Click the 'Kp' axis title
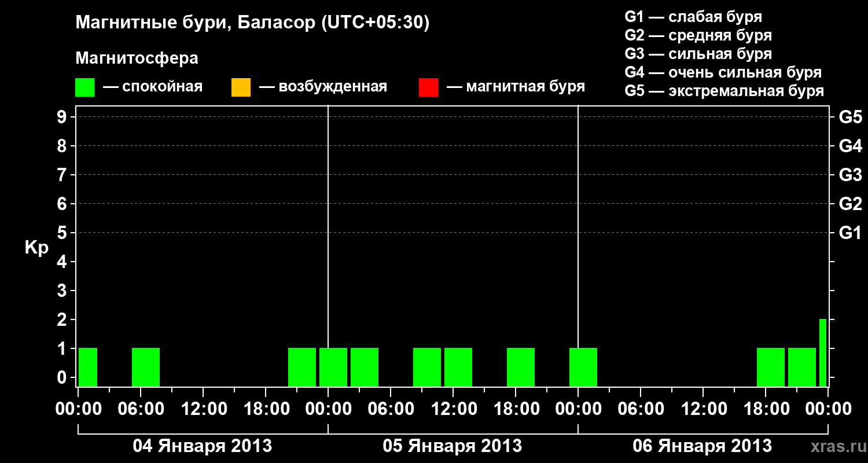This screenshot has height=463, width=868. point(36,248)
